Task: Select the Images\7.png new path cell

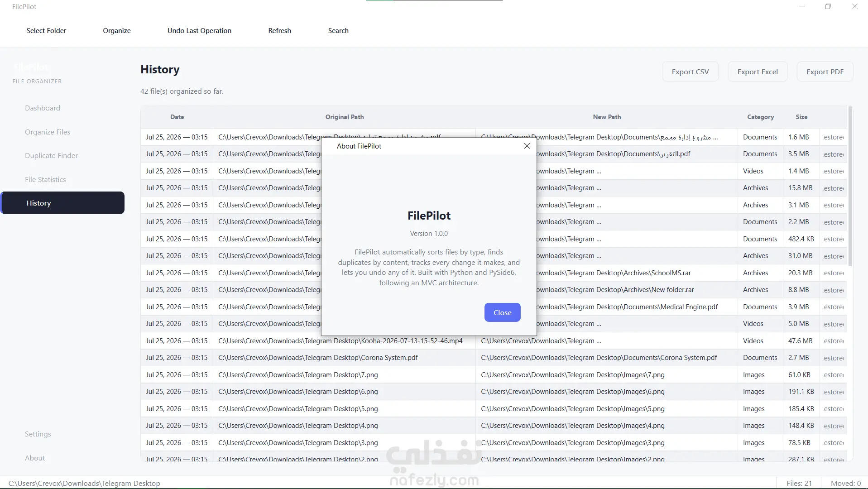Action: tap(607, 375)
